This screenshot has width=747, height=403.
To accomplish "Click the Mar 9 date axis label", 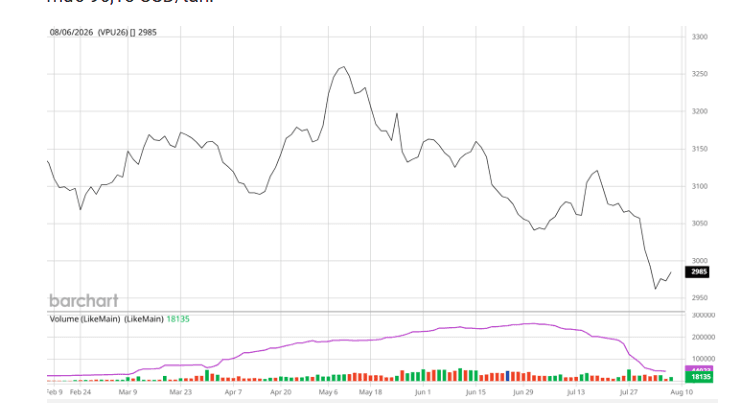I will [128, 392].
